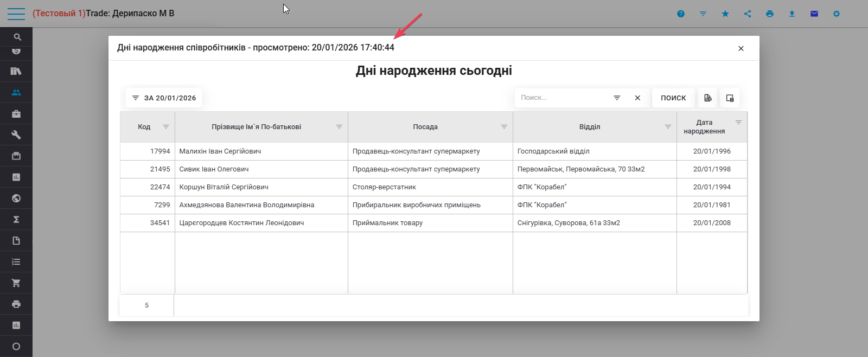The width and height of the screenshot is (868, 357).
Task: Click the share icon in top toolbar
Action: click(x=748, y=14)
